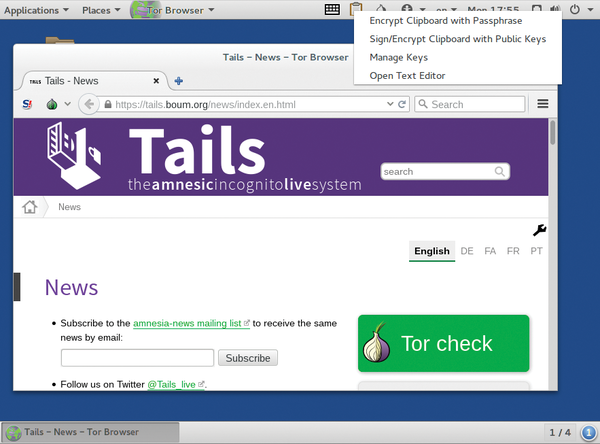Select Encrypt Clipboard with Passphrase

(x=446, y=21)
